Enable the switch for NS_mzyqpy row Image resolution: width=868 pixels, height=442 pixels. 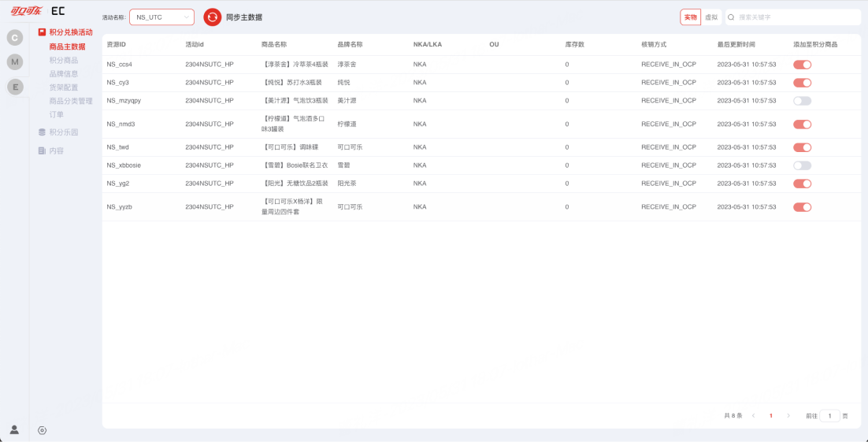pyautogui.click(x=802, y=101)
